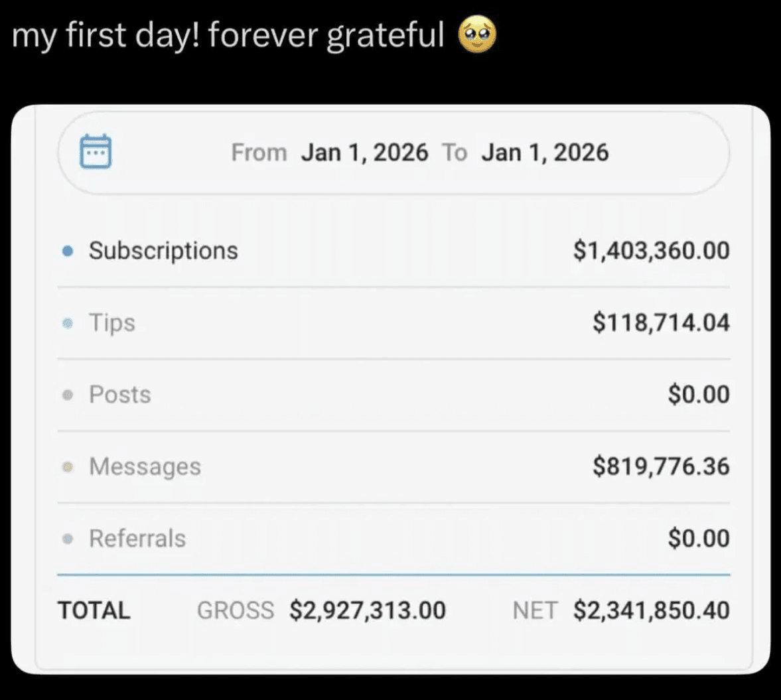Open the Referrals earnings row

coord(137,539)
